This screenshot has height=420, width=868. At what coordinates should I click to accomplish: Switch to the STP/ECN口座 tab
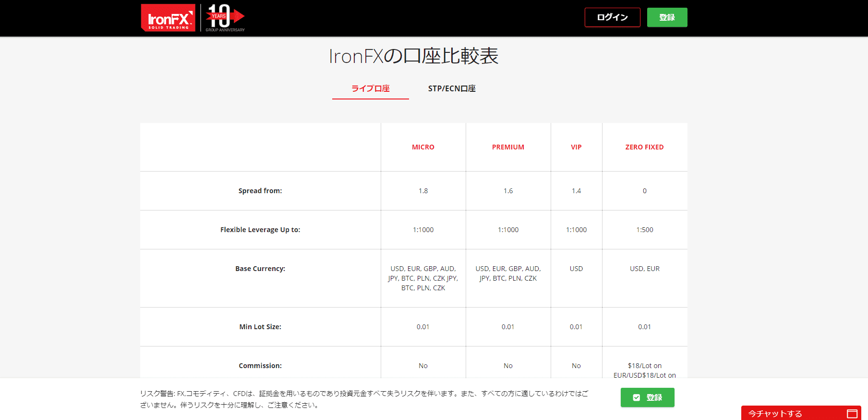point(452,88)
